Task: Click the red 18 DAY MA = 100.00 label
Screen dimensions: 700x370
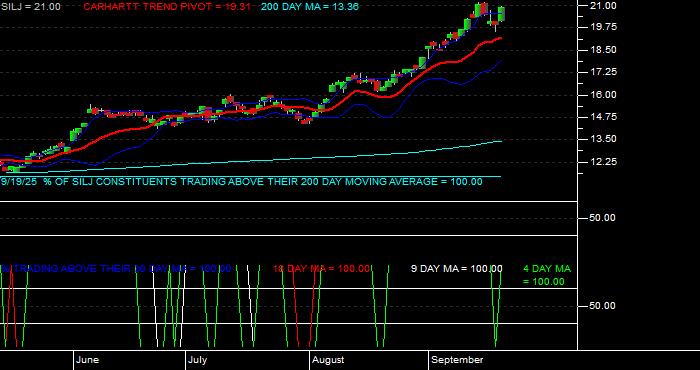Action: point(321,269)
